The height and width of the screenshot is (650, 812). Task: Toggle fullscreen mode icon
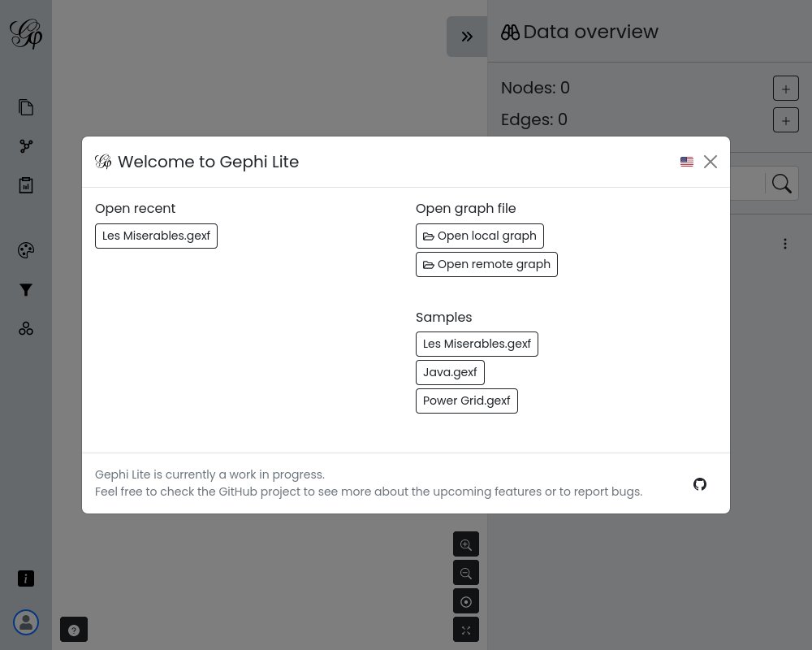[466, 630]
